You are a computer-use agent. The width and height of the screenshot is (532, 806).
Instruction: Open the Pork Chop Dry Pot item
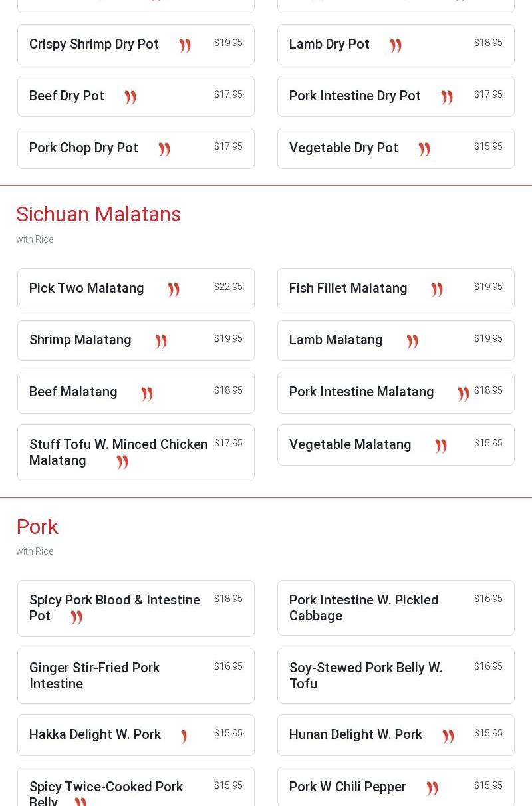pos(84,148)
